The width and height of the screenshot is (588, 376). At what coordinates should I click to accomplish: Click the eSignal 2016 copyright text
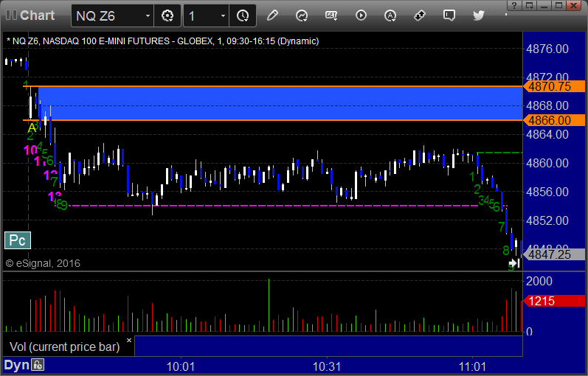coord(43,263)
